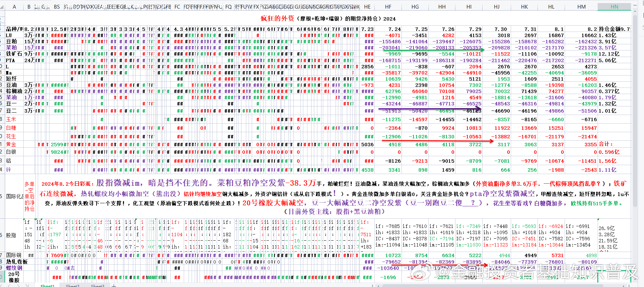Viewport: 644px width, 287px height.
Task: Switch to the Sheet1 tab
Action: pos(47,285)
